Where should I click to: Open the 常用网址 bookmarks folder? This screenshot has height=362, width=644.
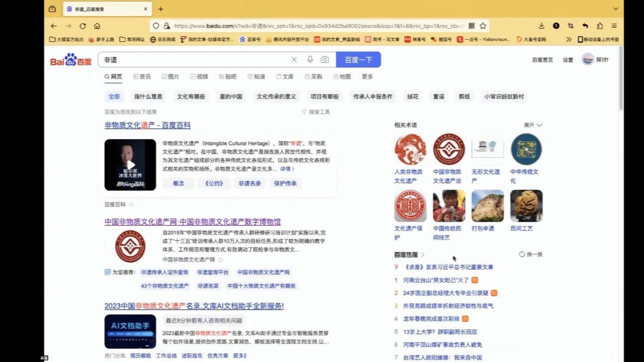pos(132,39)
